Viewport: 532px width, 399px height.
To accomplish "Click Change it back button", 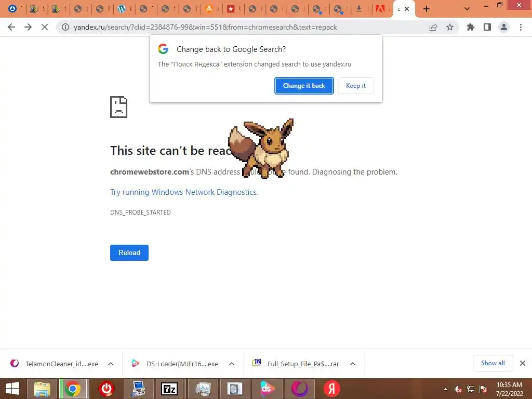I will (304, 86).
